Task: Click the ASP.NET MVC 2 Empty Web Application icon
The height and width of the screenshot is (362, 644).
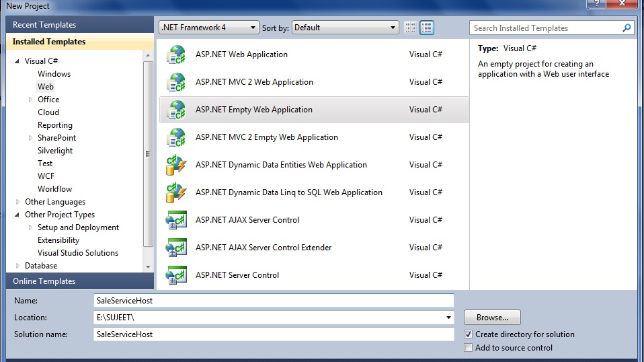Action: coord(176,137)
